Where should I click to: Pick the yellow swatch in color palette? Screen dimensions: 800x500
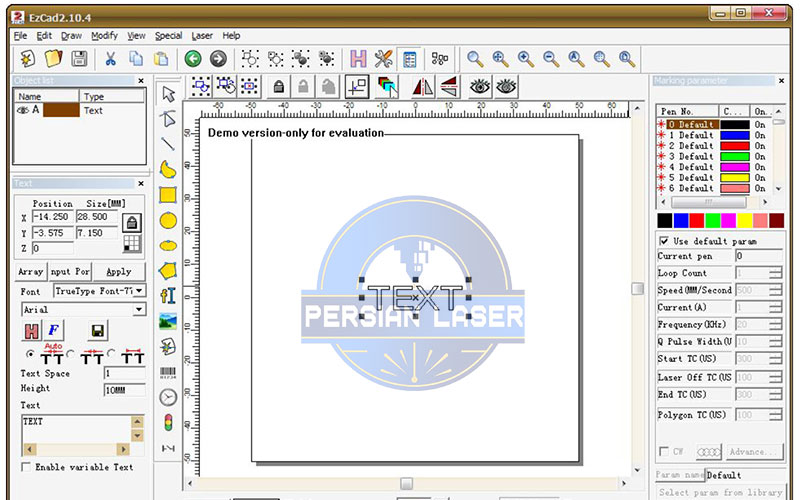pyautogui.click(x=744, y=220)
